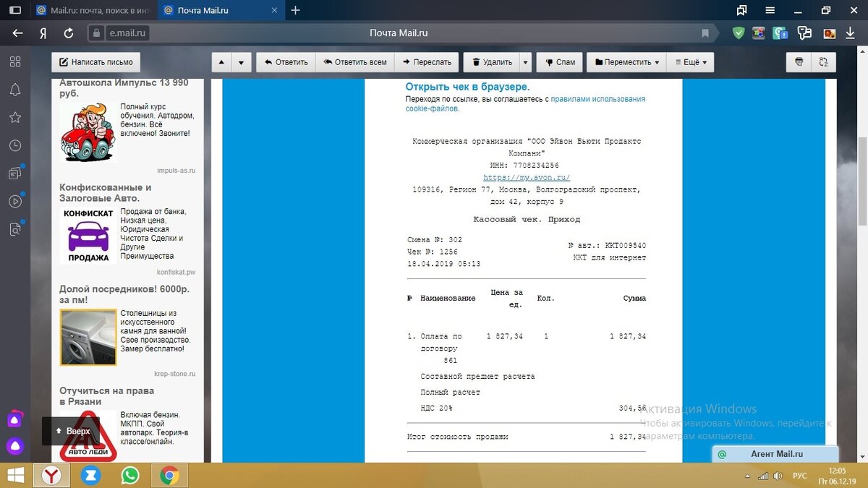The width and height of the screenshot is (868, 488).
Task: Click the Вверх scroll-to-top button
Action: coord(71,431)
